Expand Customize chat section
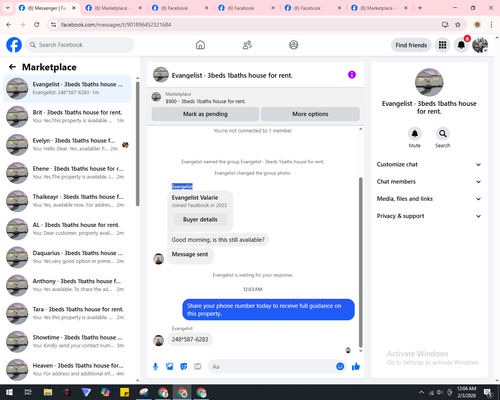Image resolution: width=500 pixels, height=400 pixels. 429,164
